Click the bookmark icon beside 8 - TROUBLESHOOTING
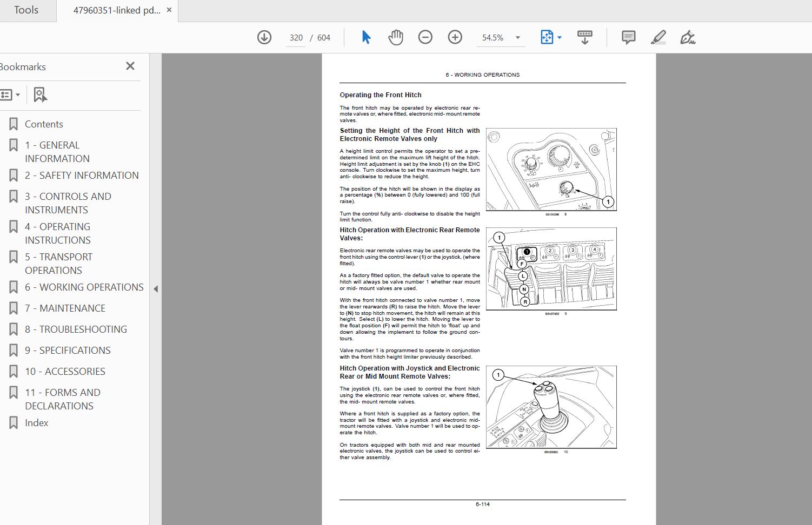This screenshot has height=525, width=812. (x=14, y=329)
